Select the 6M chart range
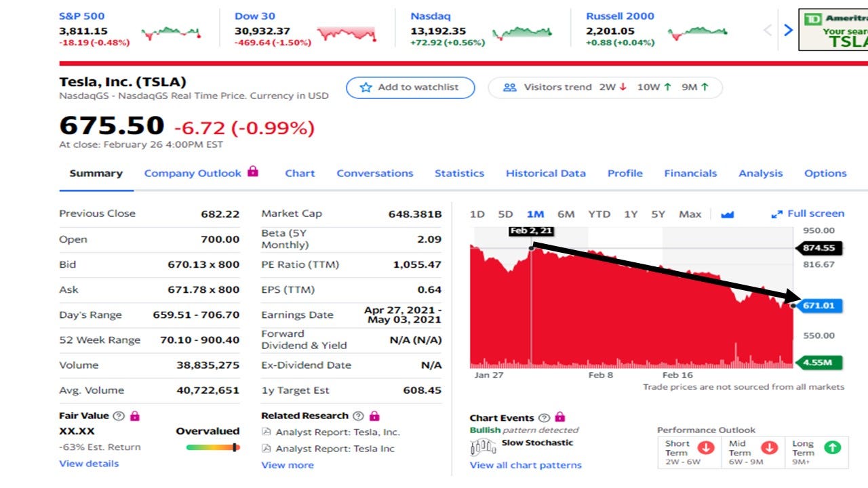The height and width of the screenshot is (488, 868). coord(566,214)
